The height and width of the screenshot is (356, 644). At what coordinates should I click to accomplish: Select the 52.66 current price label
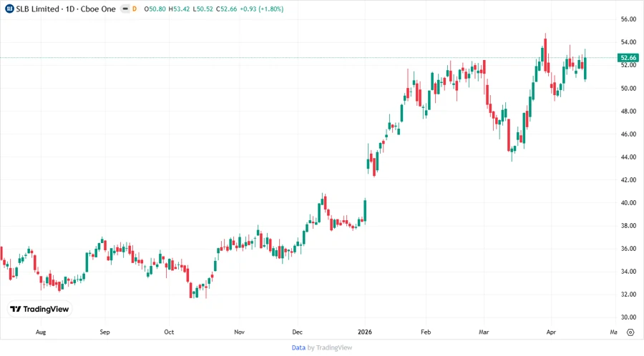628,58
